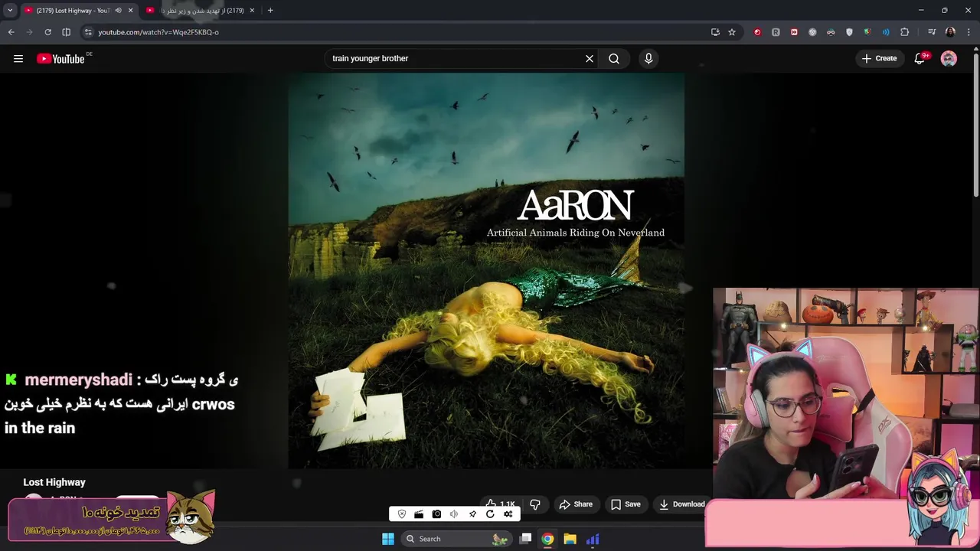Click the address bar URL
980x551 pixels.
[158, 32]
